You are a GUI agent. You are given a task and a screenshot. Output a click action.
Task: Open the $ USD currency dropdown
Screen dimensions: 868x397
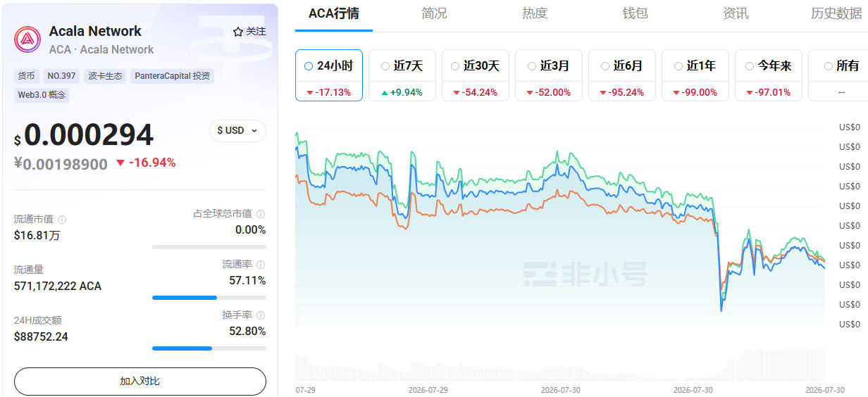click(238, 130)
